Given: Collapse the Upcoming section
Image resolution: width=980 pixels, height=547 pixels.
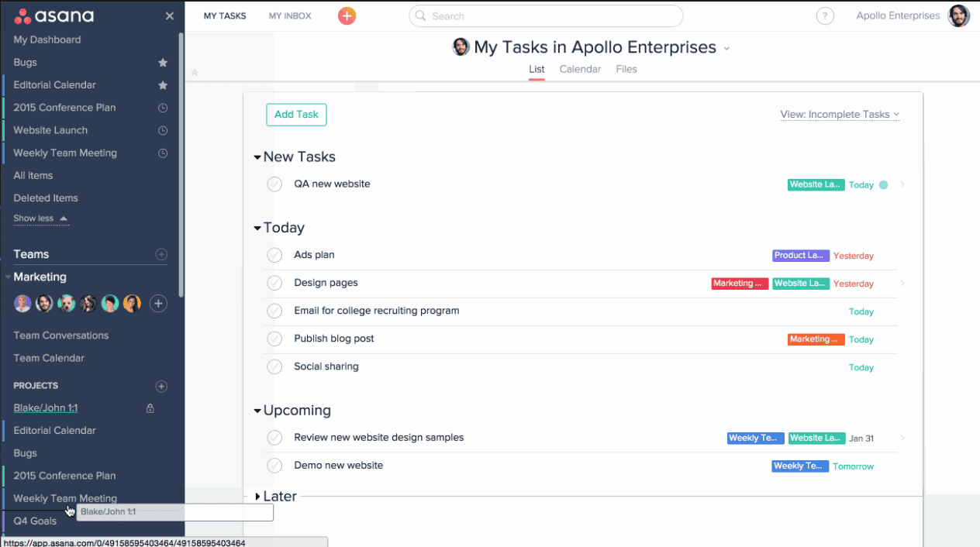Looking at the screenshot, I should 257,411.
